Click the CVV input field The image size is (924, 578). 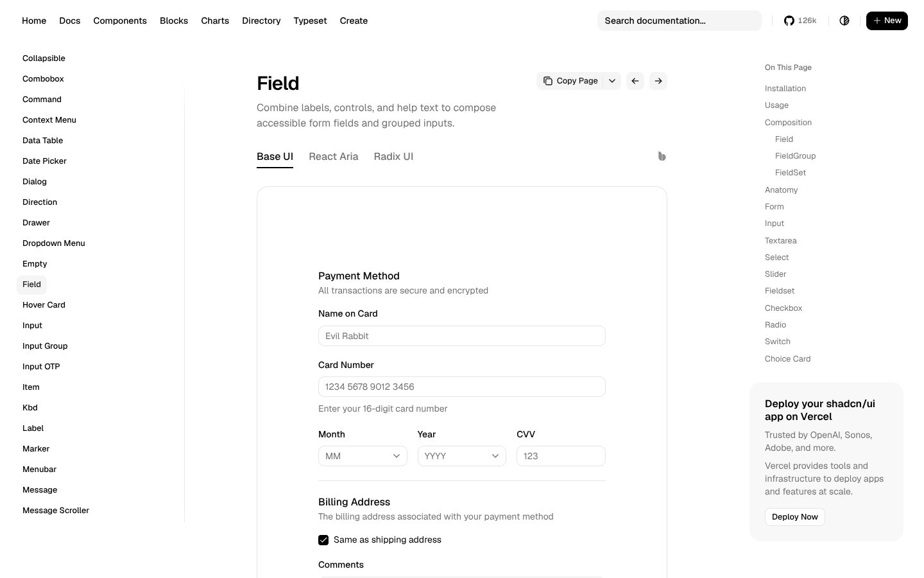pyautogui.click(x=561, y=456)
